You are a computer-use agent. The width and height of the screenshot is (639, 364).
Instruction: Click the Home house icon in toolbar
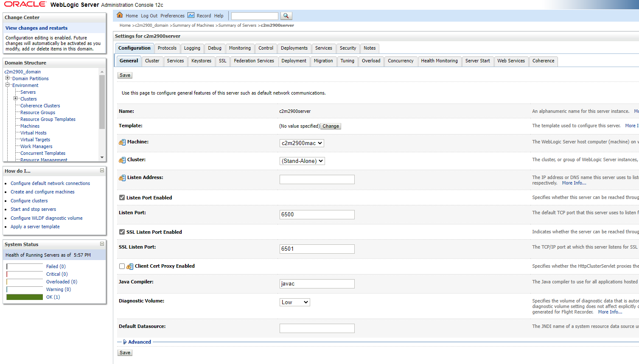pyautogui.click(x=120, y=15)
